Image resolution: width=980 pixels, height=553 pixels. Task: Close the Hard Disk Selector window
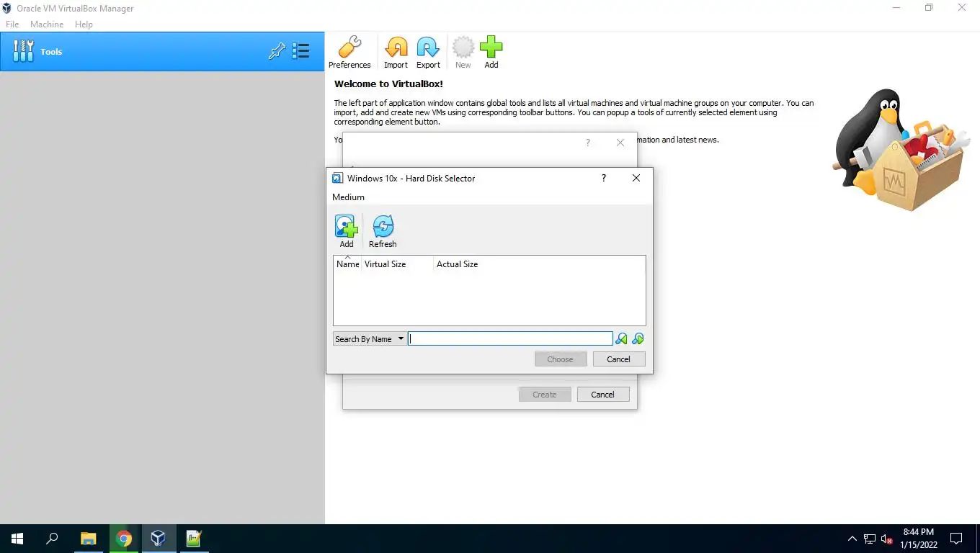[x=636, y=178]
